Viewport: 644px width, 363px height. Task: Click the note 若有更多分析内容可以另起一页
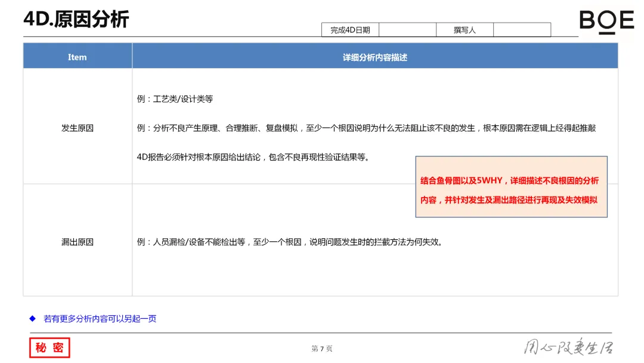click(100, 319)
